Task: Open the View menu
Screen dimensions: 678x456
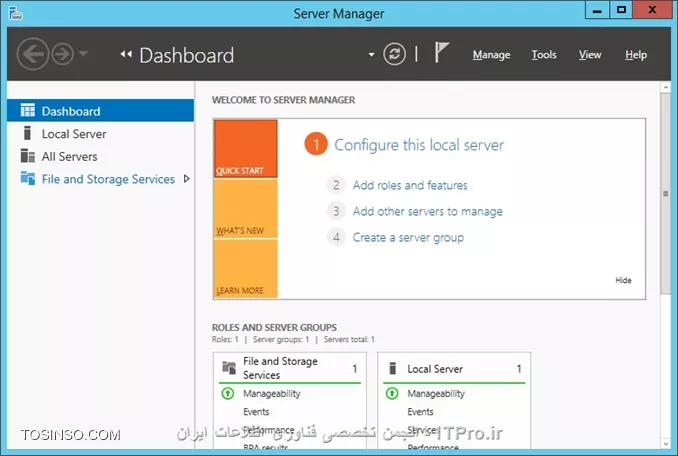Action: pyautogui.click(x=590, y=54)
